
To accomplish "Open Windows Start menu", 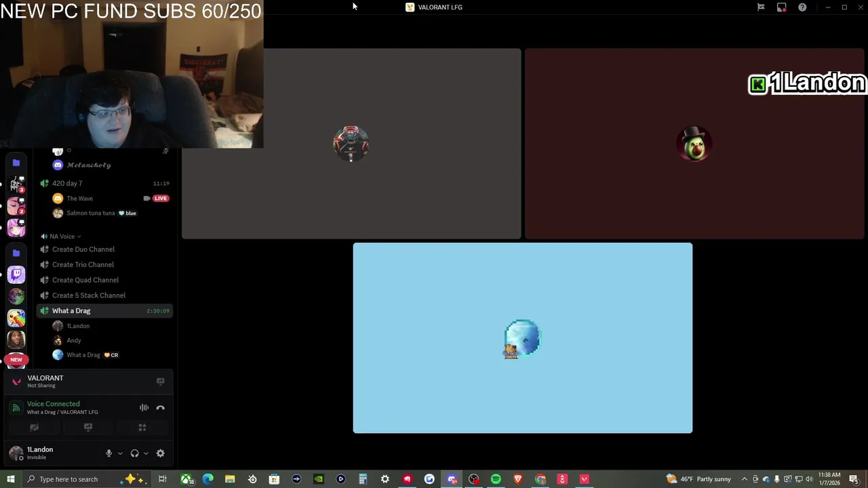I will click(11, 479).
